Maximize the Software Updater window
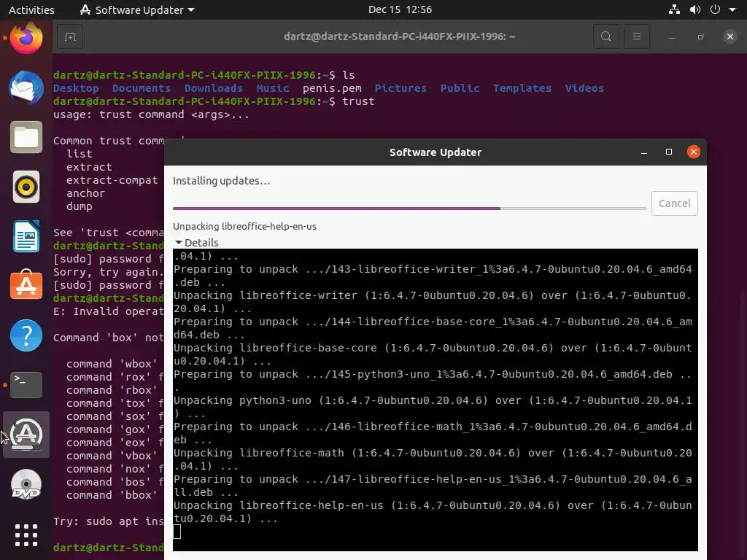This screenshot has height=560, width=747. tap(669, 152)
